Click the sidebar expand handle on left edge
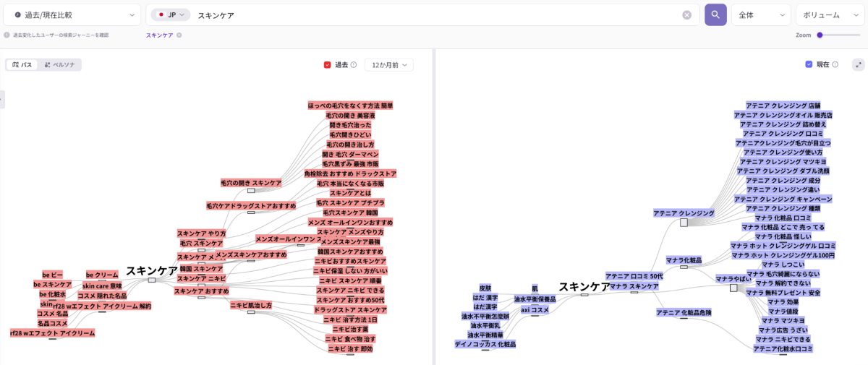Screen dimensions: 868x365 click(2, 99)
